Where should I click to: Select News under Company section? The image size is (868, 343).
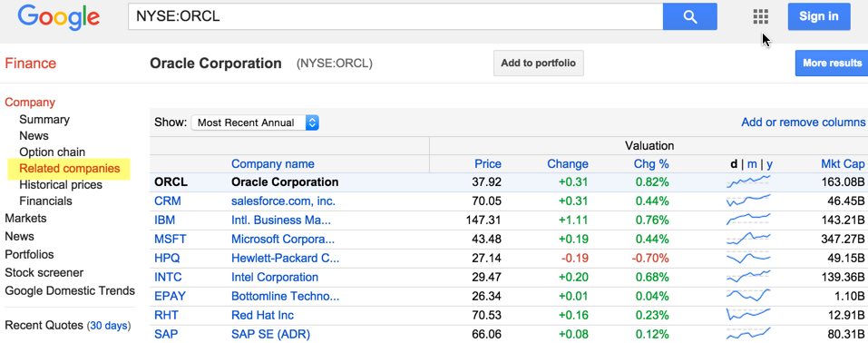click(34, 136)
